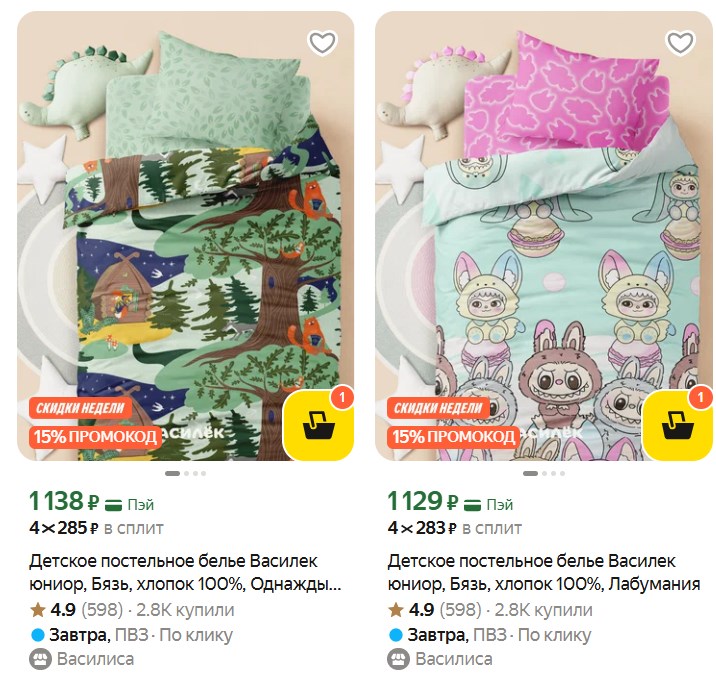Open the 4×283 ₽ Split payment offer
Image resolution: width=716 pixels, height=685 pixels.
454,528
